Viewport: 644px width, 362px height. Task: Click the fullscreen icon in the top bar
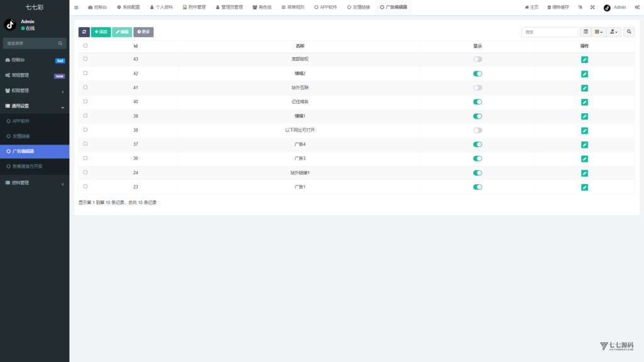(592, 8)
